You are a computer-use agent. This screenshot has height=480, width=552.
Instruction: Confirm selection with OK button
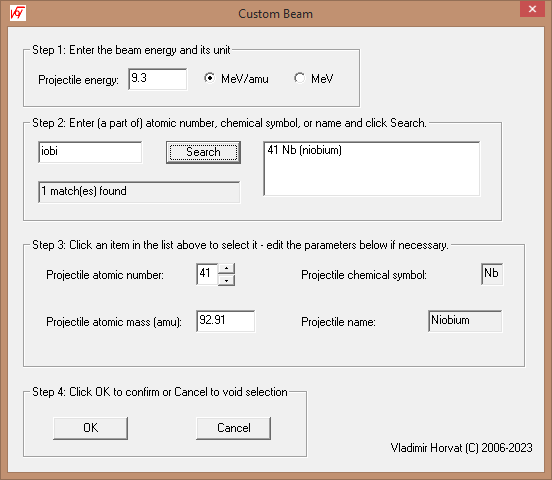click(90, 428)
